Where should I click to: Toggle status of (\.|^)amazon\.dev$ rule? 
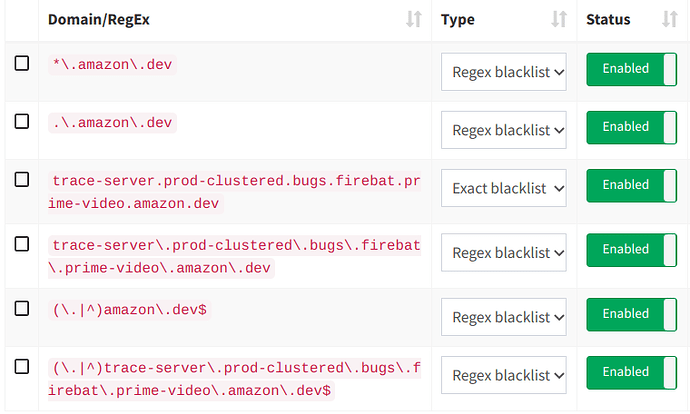[x=631, y=314]
